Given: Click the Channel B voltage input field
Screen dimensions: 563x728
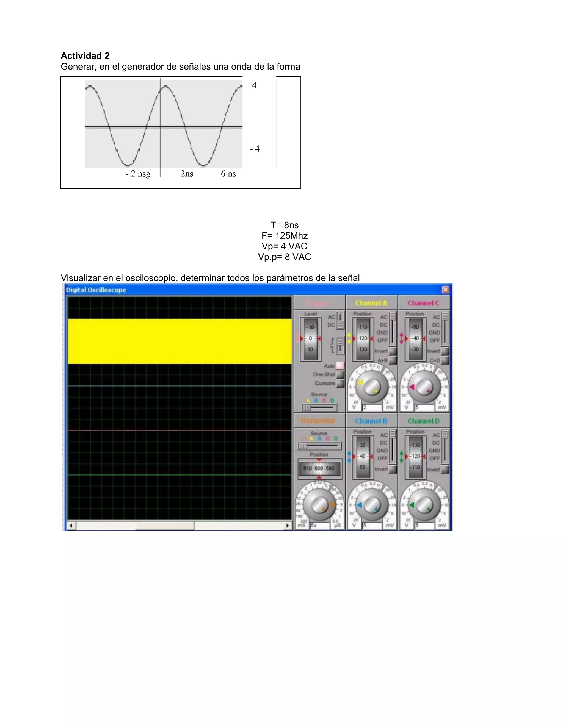Looking at the screenshot, I should 372,525.
